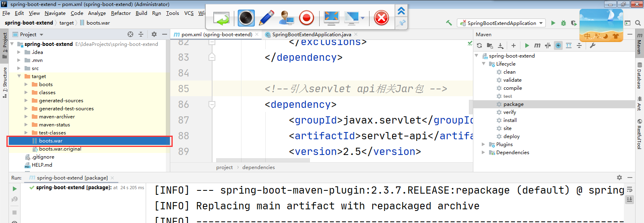The width and height of the screenshot is (644, 223).
Task: Click Build Project hammer icon
Action: coord(449,23)
